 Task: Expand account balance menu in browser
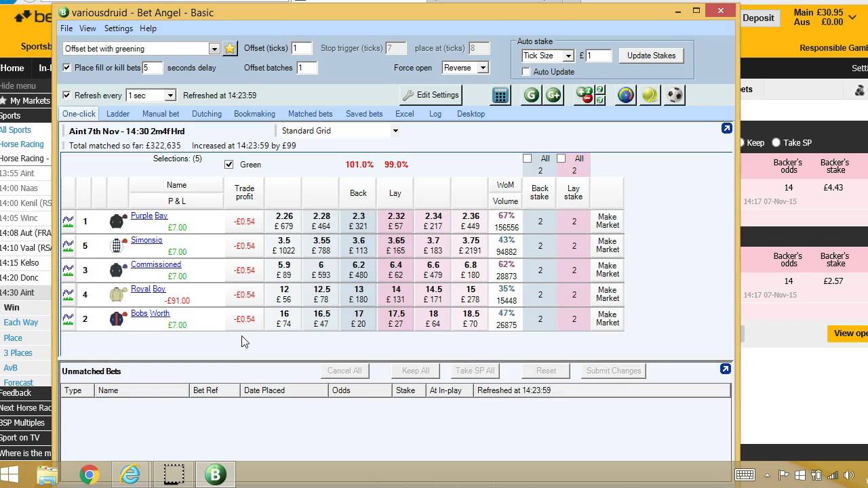tap(852, 18)
